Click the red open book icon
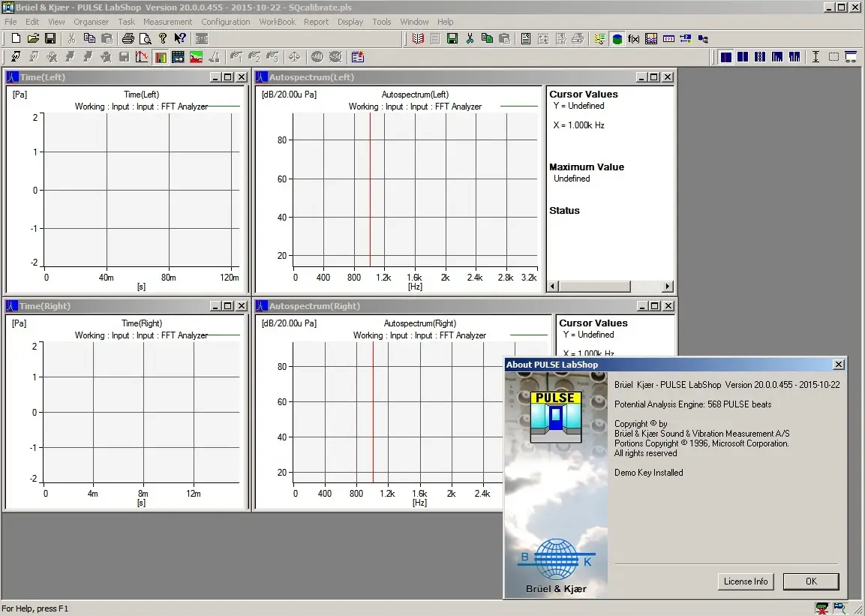865x616 pixels. click(x=418, y=39)
